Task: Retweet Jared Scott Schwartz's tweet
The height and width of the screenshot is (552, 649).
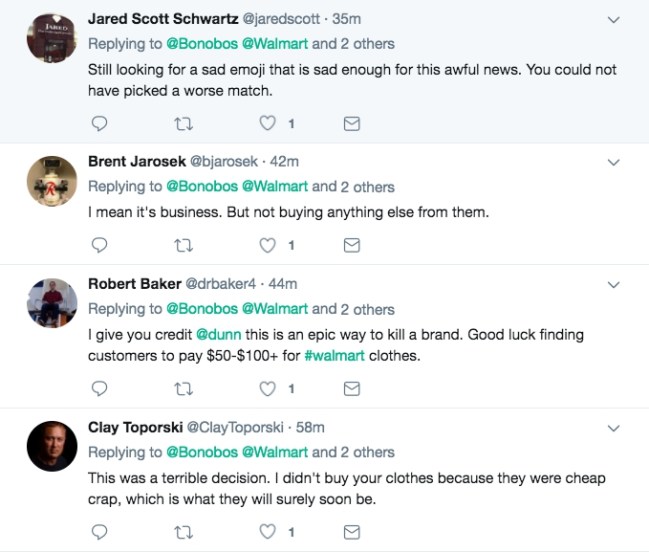Action: point(182,123)
